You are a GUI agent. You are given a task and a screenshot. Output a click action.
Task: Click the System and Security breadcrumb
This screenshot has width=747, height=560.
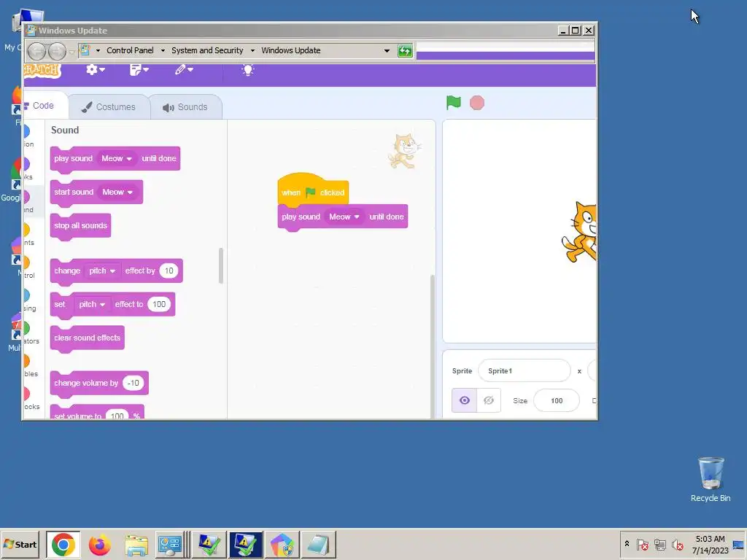207,50
